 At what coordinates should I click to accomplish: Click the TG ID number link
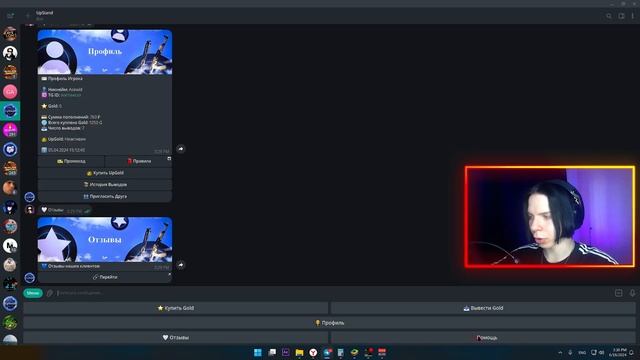click(x=71, y=95)
